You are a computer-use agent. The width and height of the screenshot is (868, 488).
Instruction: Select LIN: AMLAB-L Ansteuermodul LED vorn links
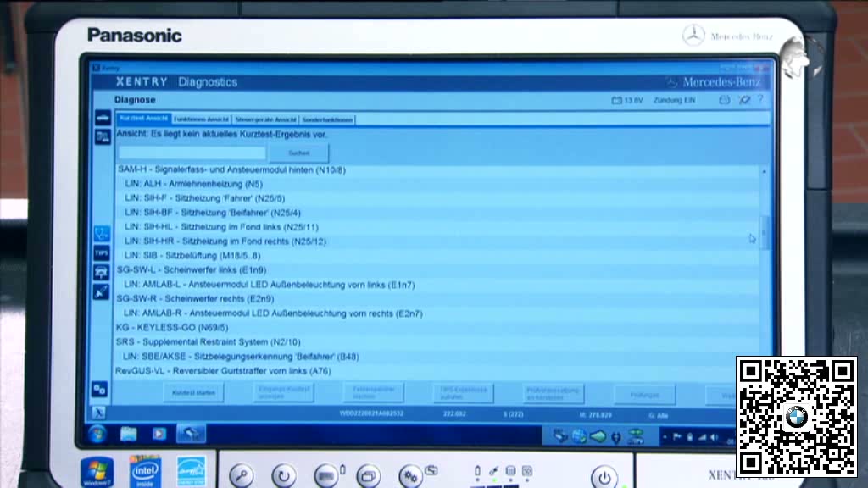click(x=437, y=285)
